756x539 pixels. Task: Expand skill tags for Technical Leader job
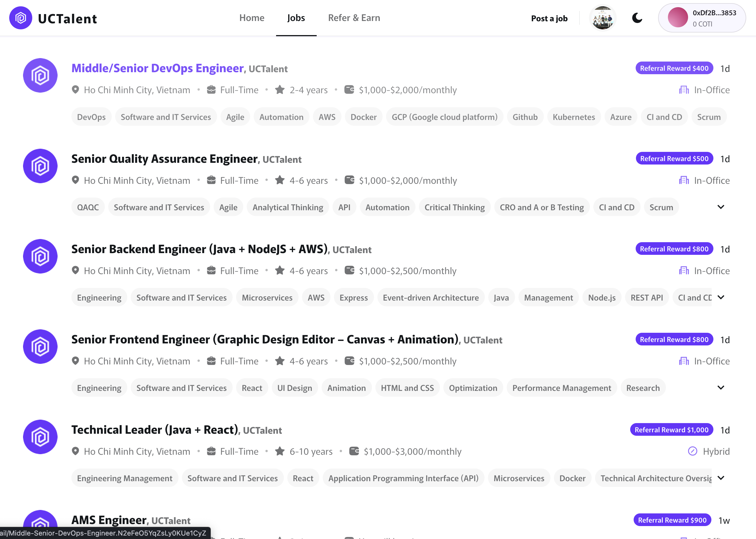[x=721, y=478]
